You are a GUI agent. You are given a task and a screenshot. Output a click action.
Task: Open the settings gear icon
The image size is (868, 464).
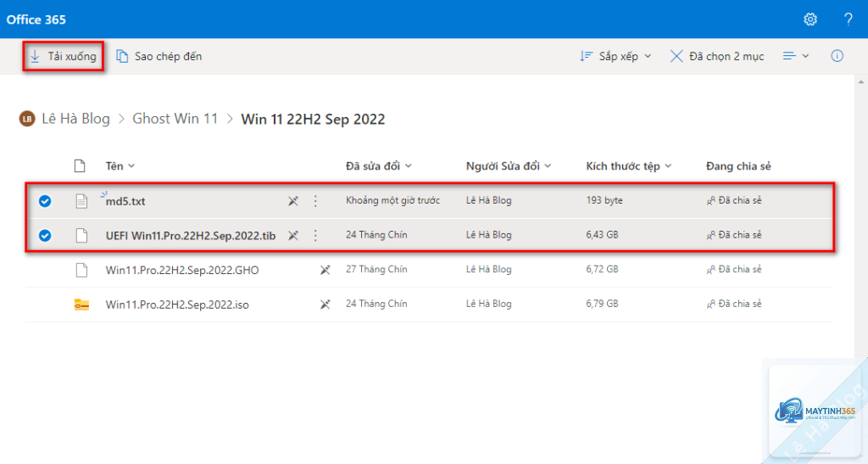[810, 20]
